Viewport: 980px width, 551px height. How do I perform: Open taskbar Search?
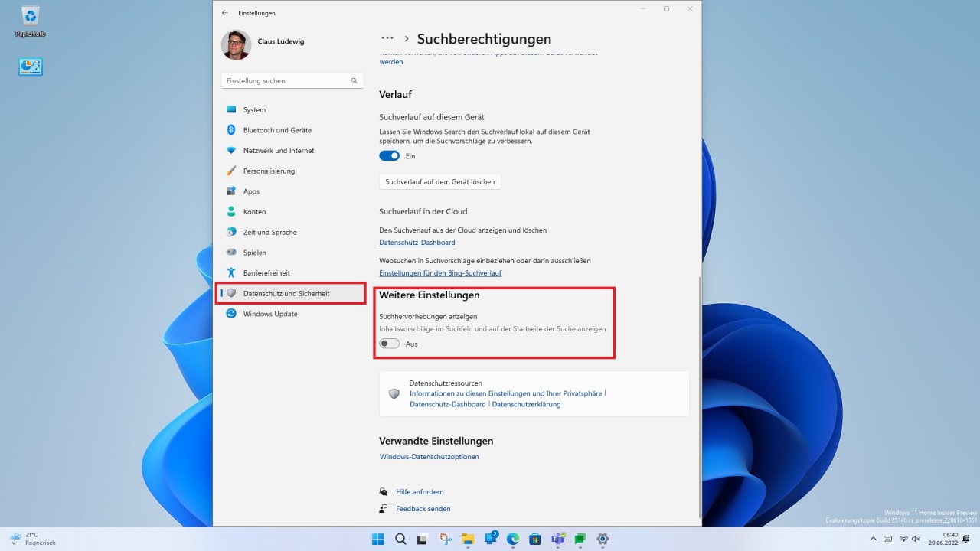(x=400, y=539)
